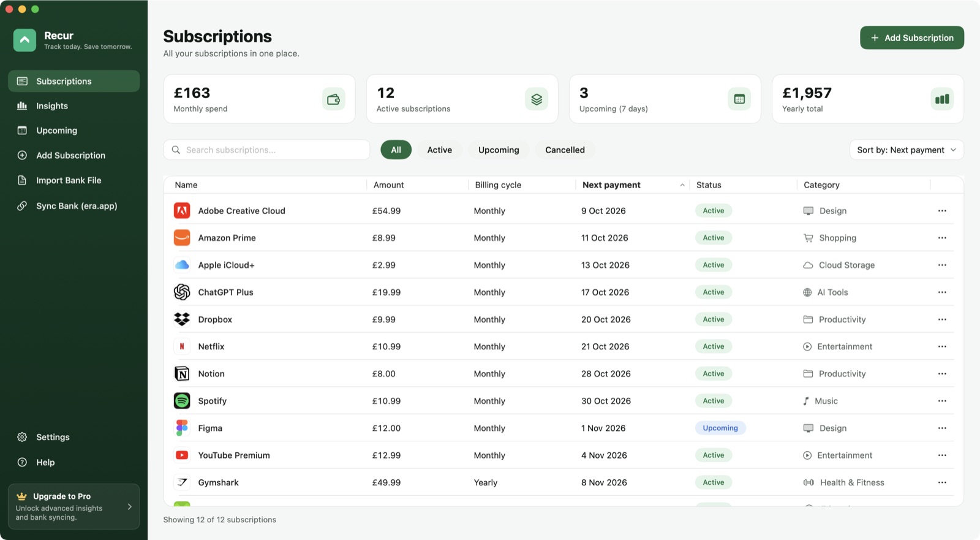Screen dimensions: 980x540
Task: Click the AI Tools category label
Action: (832, 292)
